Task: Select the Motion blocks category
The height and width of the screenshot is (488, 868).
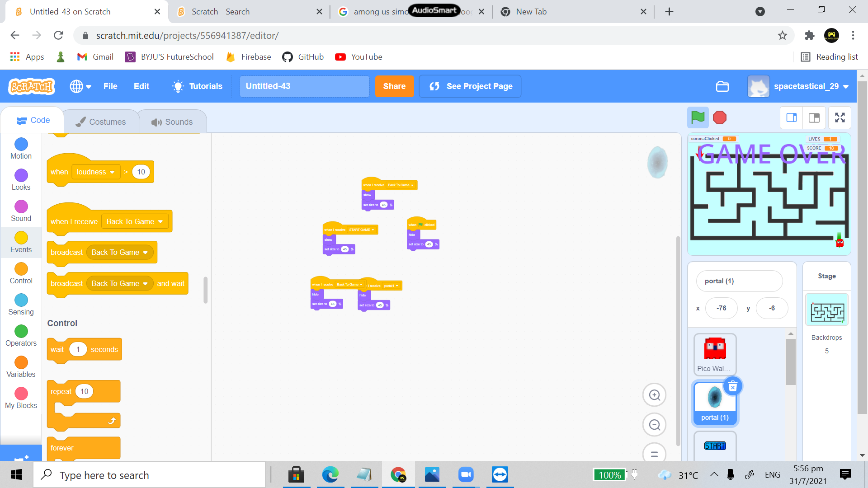Action: point(21,149)
